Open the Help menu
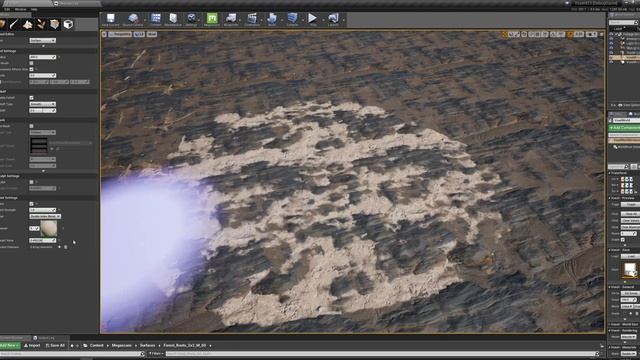The height and width of the screenshot is (360, 640). [34, 9]
